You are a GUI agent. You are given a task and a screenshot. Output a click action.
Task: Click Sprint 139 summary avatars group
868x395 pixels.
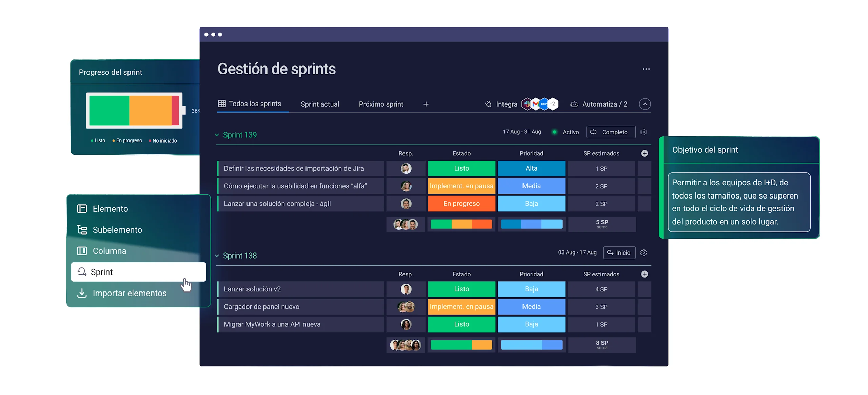[x=405, y=224]
